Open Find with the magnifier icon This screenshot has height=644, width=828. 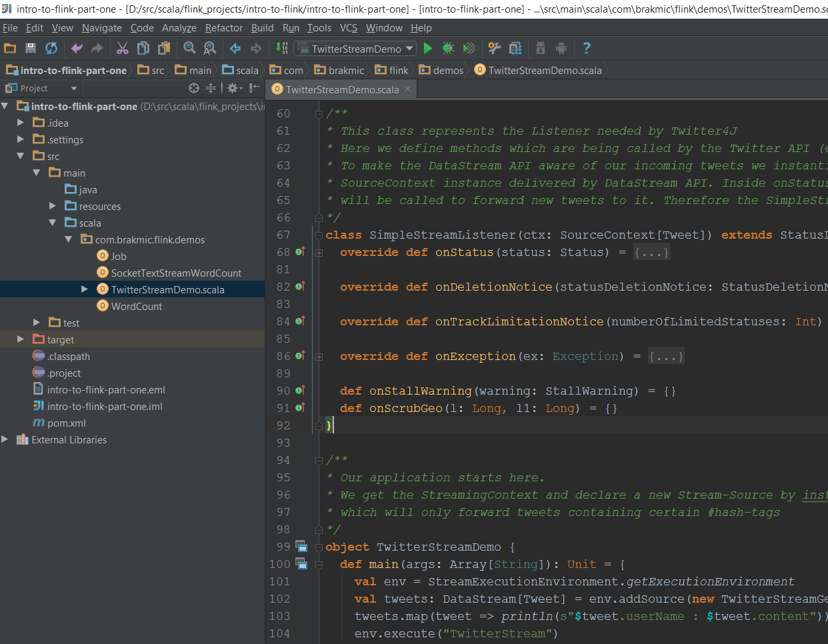click(x=189, y=48)
